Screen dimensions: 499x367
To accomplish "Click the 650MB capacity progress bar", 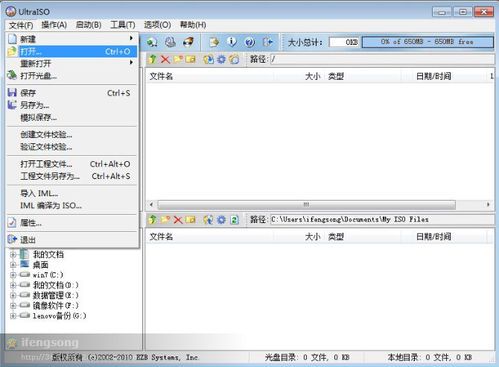I will point(428,42).
